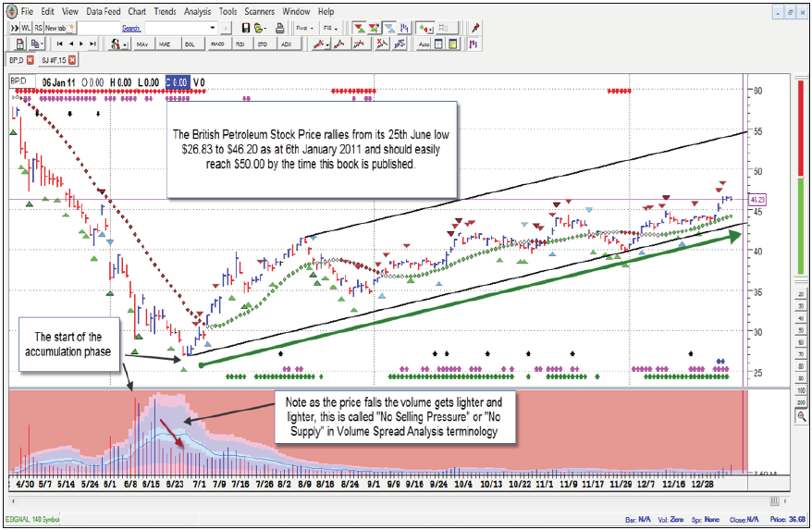Click the horizontal scrollbar thumb
Image resolution: width=812 pixels, height=530 pixels.
click(x=774, y=501)
